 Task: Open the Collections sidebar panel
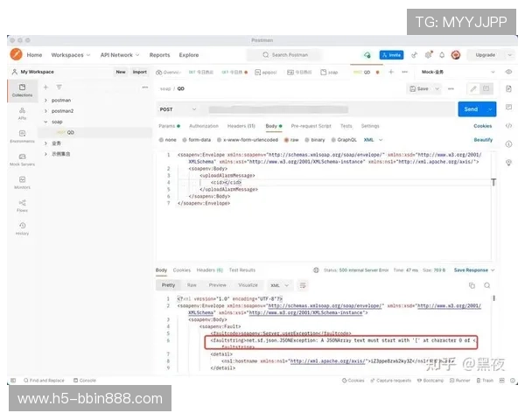click(22, 89)
